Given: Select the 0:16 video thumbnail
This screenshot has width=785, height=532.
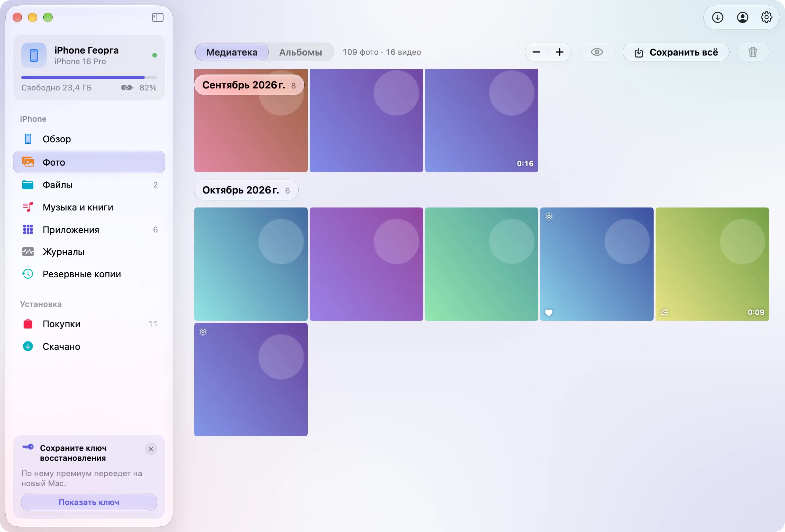Looking at the screenshot, I should (x=481, y=120).
